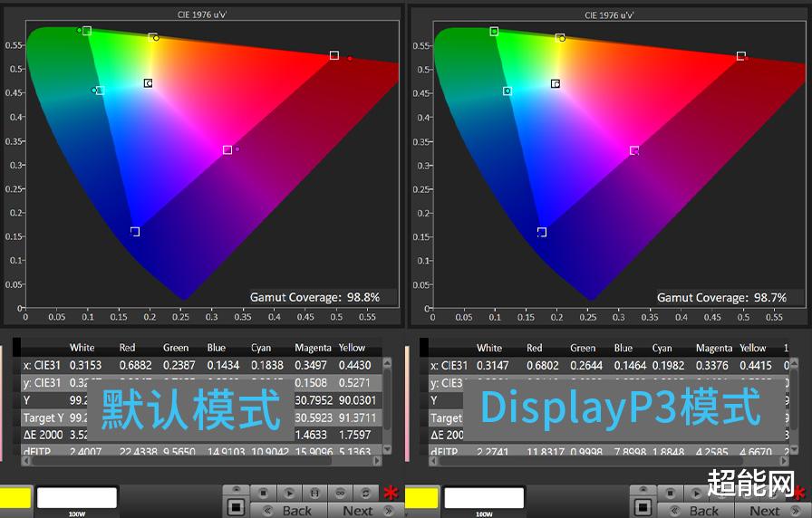Click the play icon in the DisplayP3模式 panel
The height and width of the screenshot is (518, 812).
coord(696,494)
